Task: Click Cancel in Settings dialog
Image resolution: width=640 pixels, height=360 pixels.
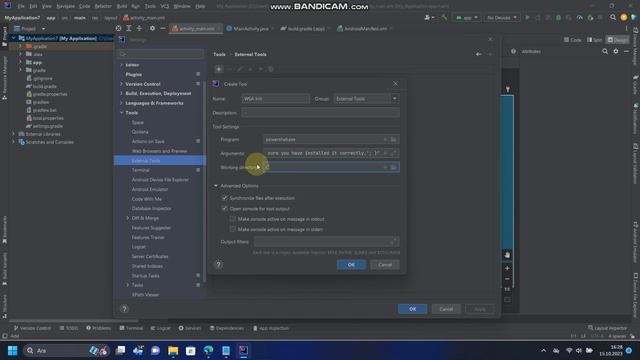Action: pos(446,309)
